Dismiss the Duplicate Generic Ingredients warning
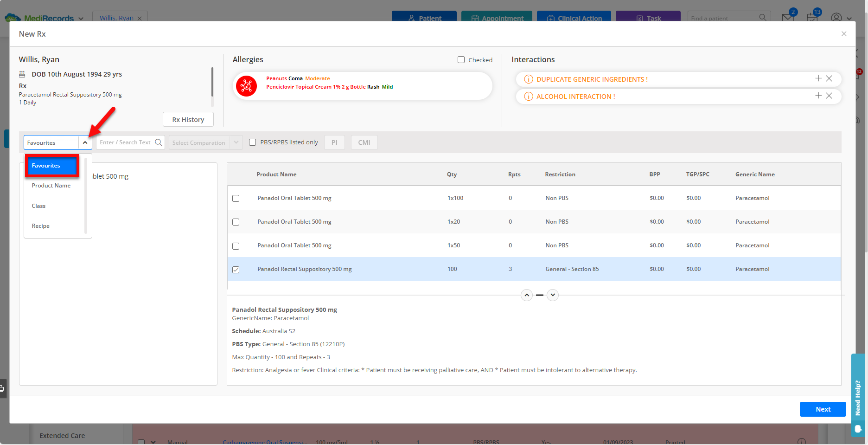This screenshot has height=445, width=868. click(829, 78)
